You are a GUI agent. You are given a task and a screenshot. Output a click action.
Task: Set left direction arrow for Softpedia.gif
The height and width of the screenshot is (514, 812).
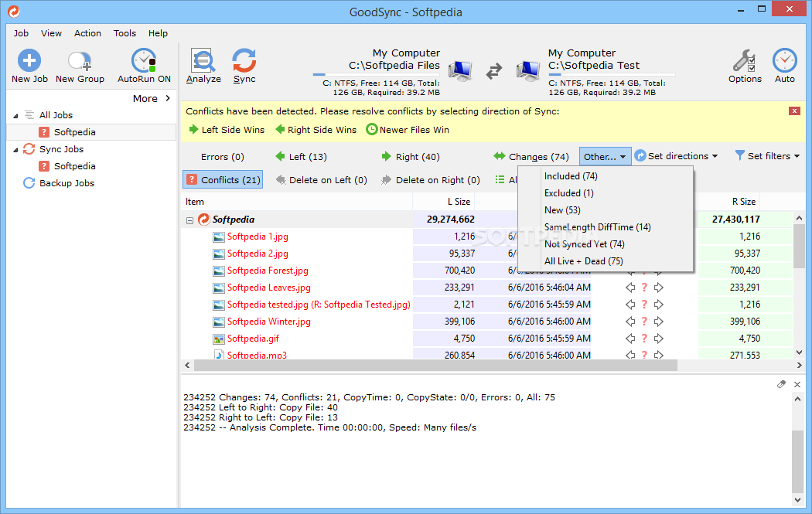coord(630,339)
